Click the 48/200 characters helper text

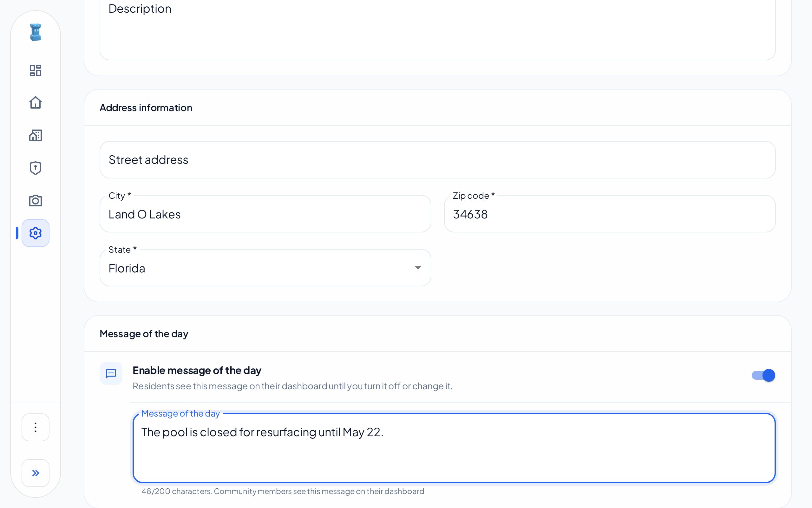click(x=283, y=491)
